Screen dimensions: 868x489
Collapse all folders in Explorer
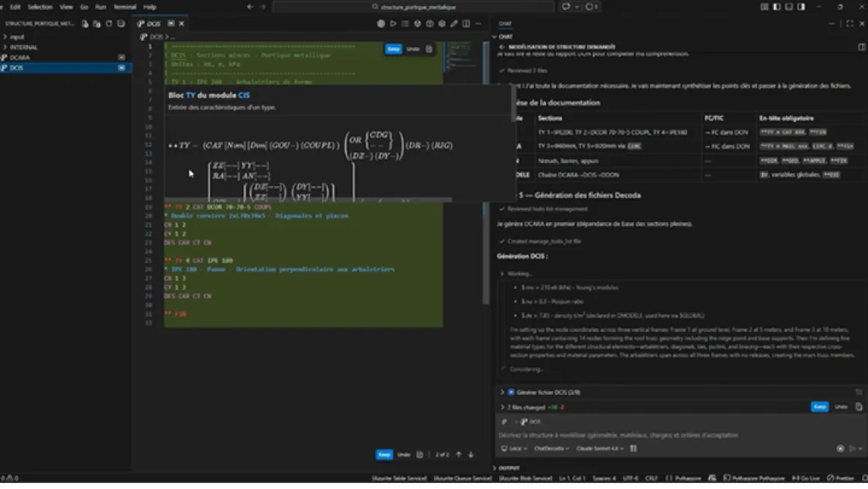(121, 24)
